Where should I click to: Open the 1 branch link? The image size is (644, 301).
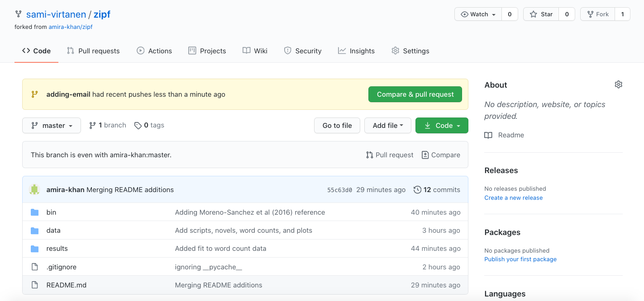(x=108, y=125)
